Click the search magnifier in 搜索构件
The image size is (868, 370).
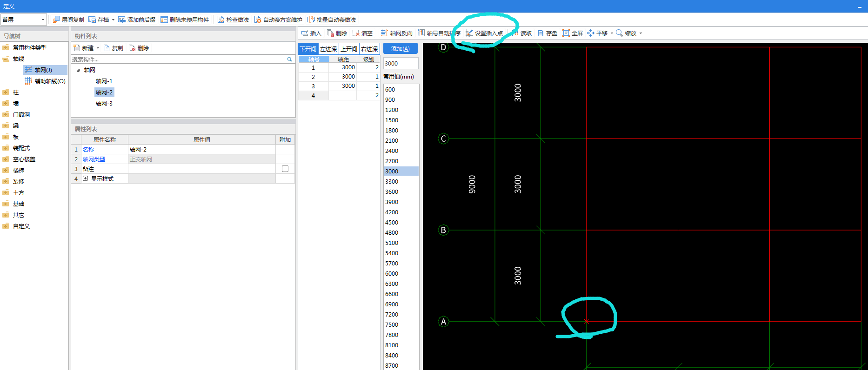(x=289, y=59)
